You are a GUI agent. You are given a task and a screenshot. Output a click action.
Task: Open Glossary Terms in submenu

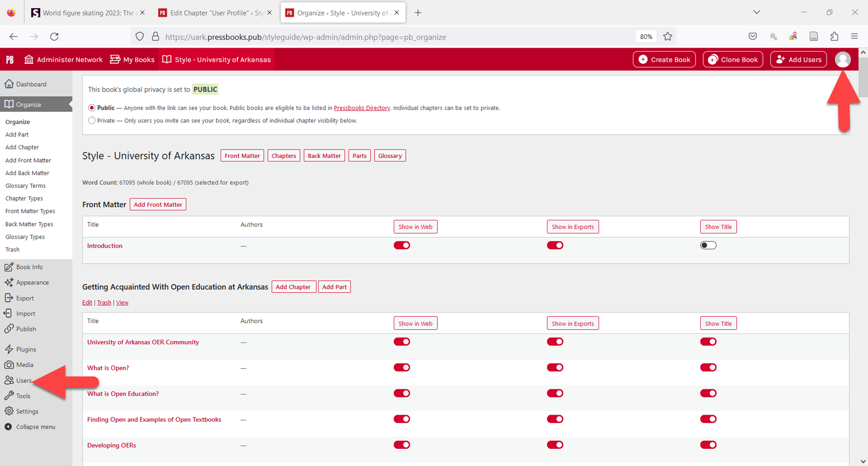point(25,186)
